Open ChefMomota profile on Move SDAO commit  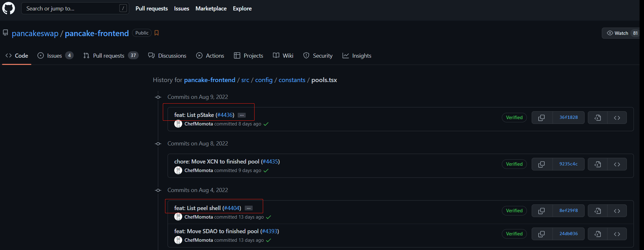pos(199,240)
